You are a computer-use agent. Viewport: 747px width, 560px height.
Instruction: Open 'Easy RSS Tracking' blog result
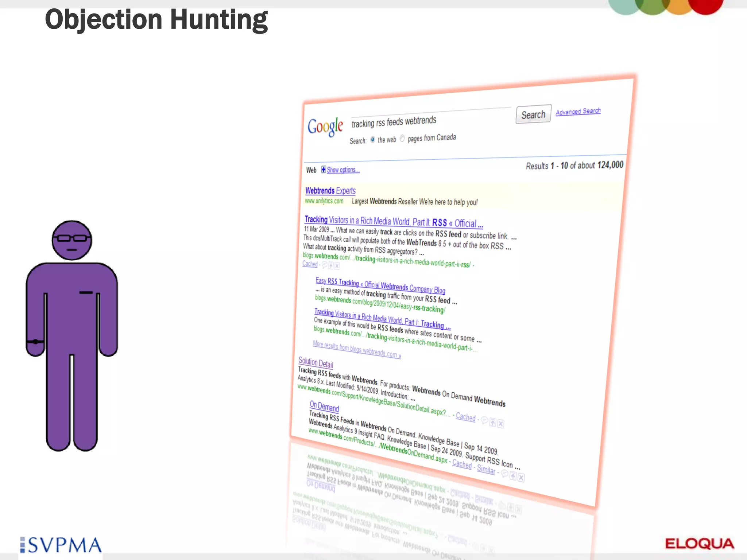pos(380,285)
